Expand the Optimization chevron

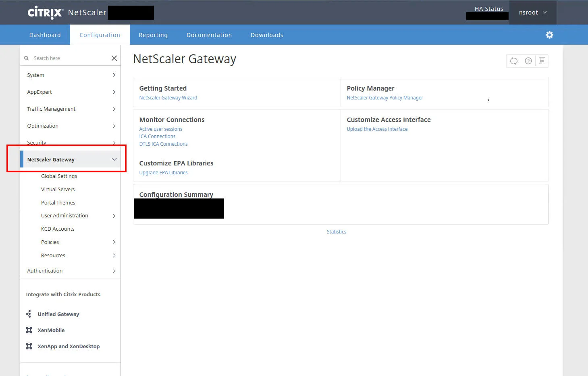[114, 126]
